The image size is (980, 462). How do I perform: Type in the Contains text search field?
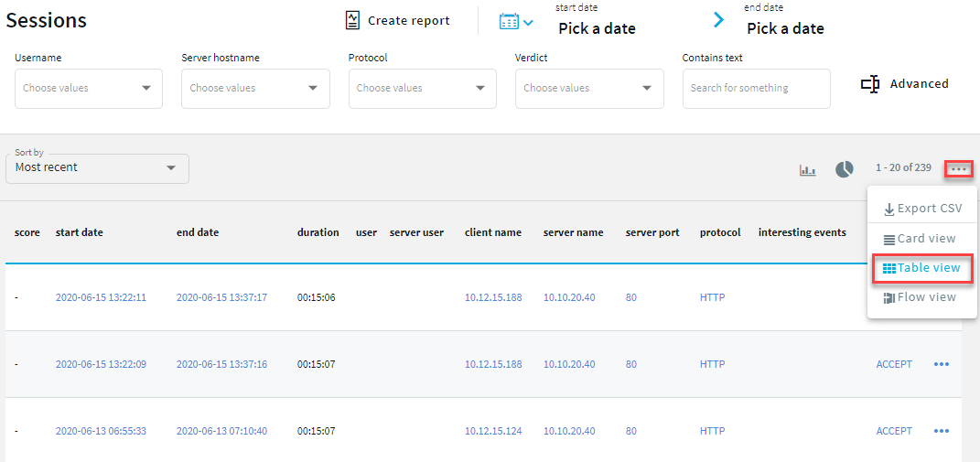756,89
